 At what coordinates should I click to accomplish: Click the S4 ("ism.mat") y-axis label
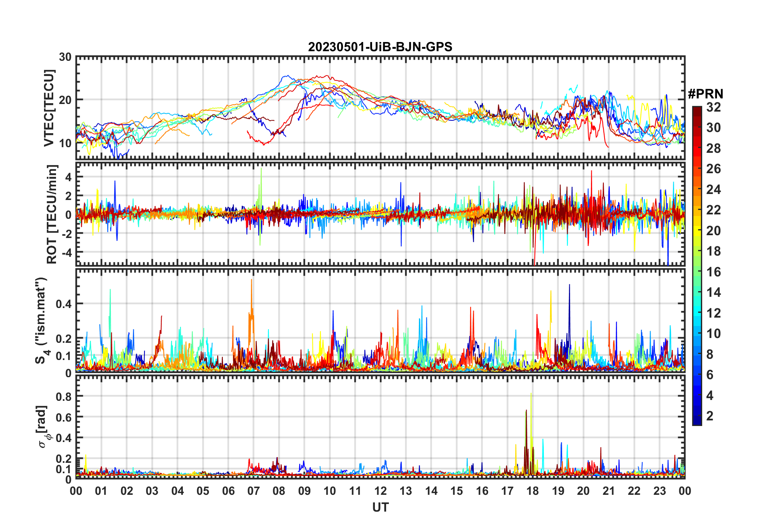tap(42, 321)
